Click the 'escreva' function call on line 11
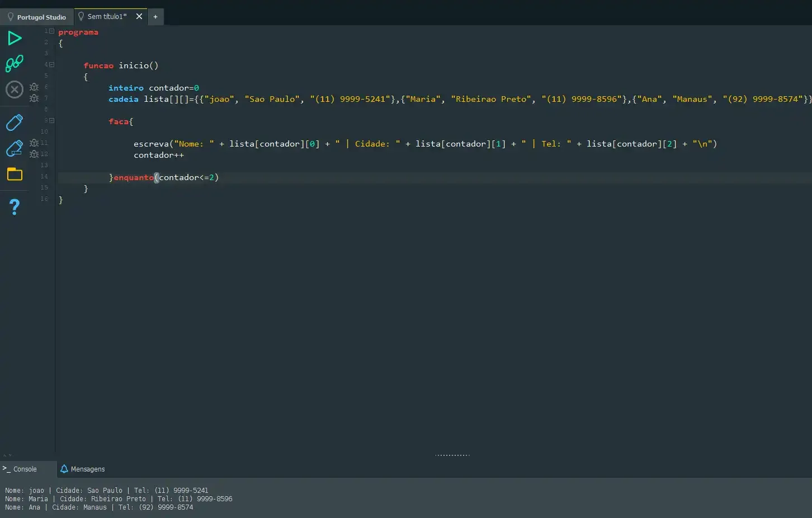 (x=151, y=144)
